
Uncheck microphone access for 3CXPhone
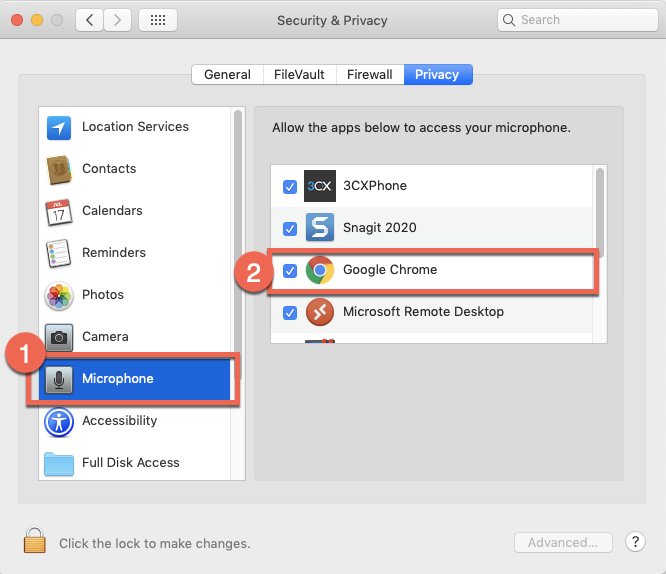(290, 186)
